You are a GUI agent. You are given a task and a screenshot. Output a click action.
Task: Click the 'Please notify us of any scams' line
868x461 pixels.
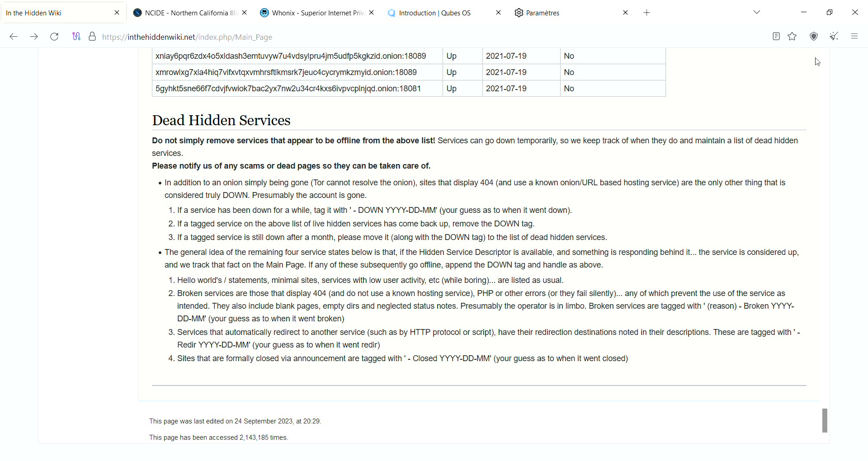click(291, 166)
